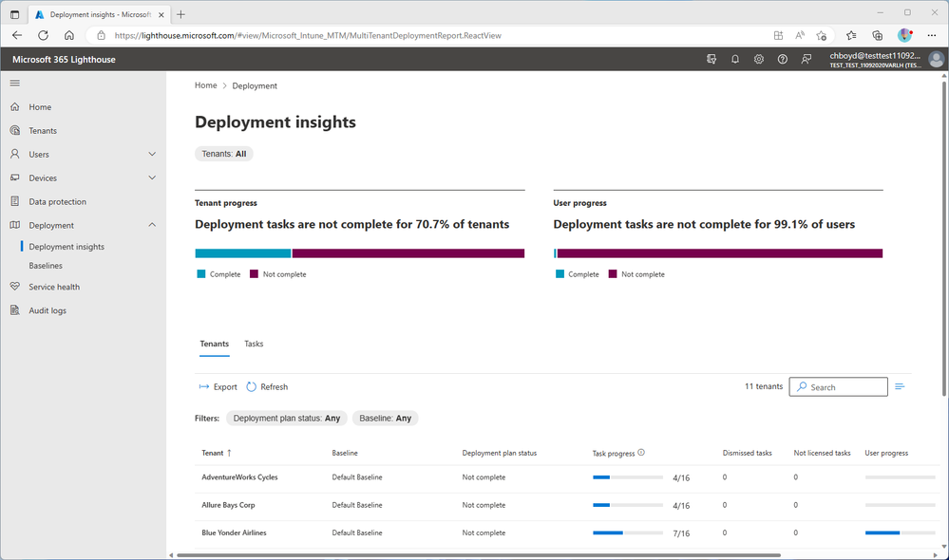Click Complete legend swatch under Tenant progress
949x560 pixels.
201,274
